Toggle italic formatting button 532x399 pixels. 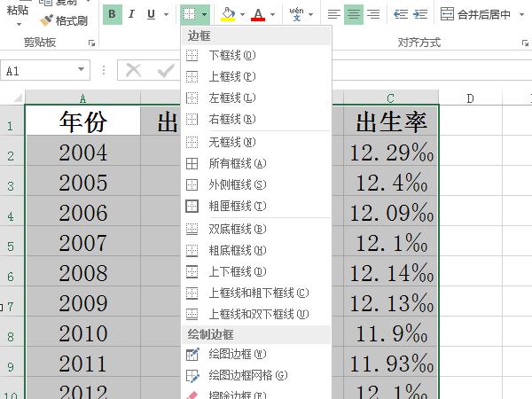132,14
